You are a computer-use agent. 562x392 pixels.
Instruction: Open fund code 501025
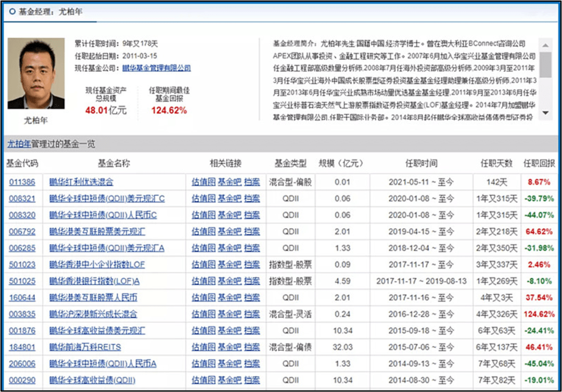[22, 281]
